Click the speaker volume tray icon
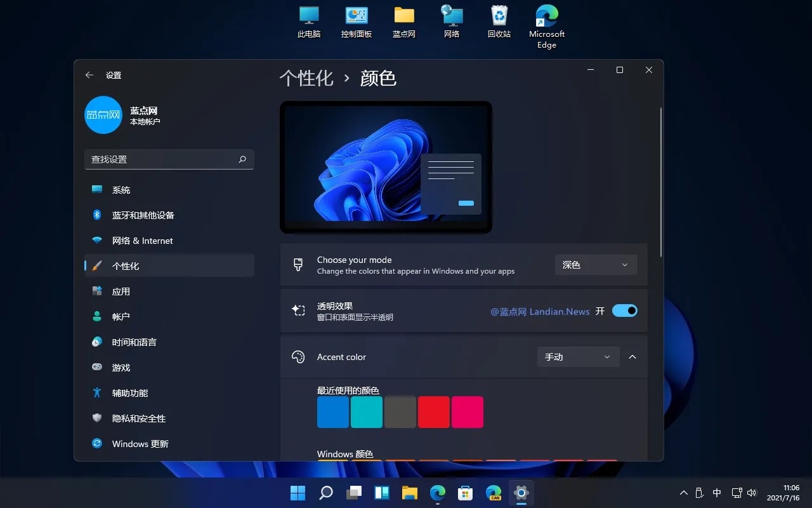The image size is (812, 508). pyautogui.click(x=752, y=493)
